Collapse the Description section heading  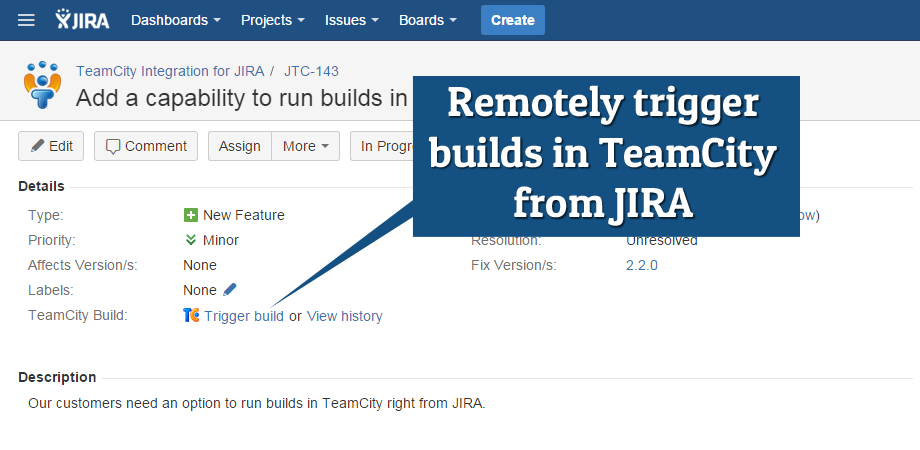click(x=57, y=377)
